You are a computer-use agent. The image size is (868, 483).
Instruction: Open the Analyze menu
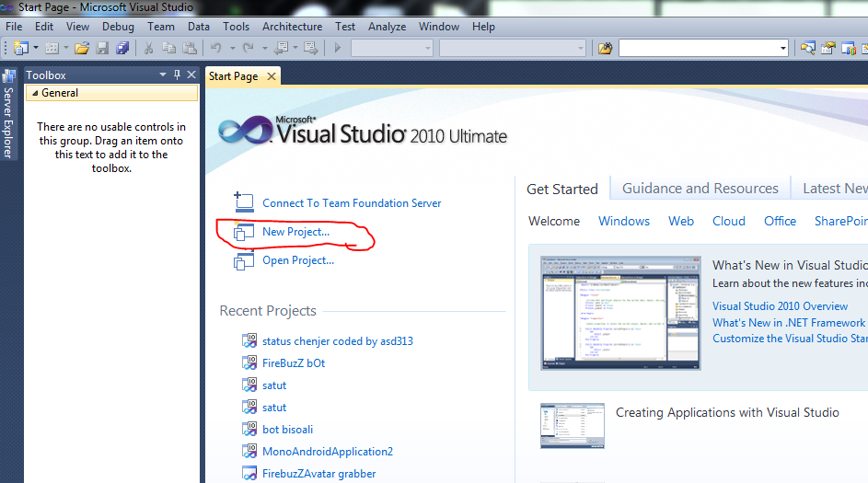point(387,27)
